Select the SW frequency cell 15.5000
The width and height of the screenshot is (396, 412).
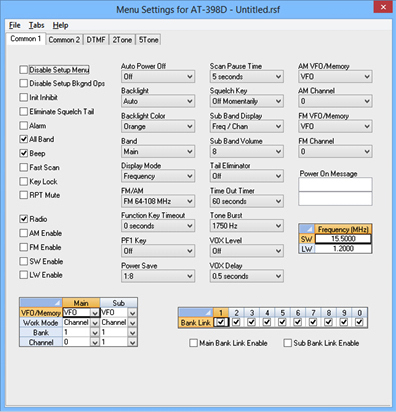(343, 239)
